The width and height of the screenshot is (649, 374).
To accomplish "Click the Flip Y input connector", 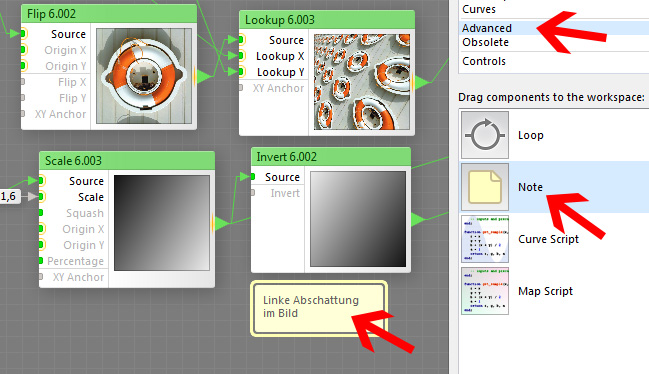I will [23, 98].
